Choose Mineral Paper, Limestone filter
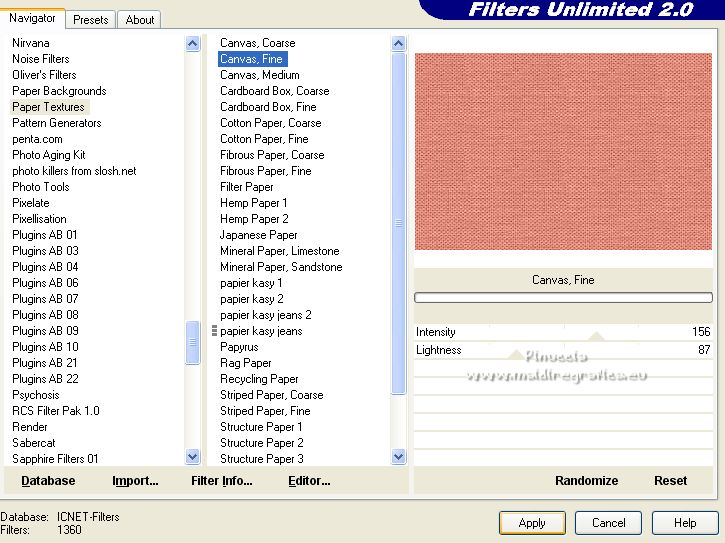The width and height of the screenshot is (725, 543). tap(280, 251)
